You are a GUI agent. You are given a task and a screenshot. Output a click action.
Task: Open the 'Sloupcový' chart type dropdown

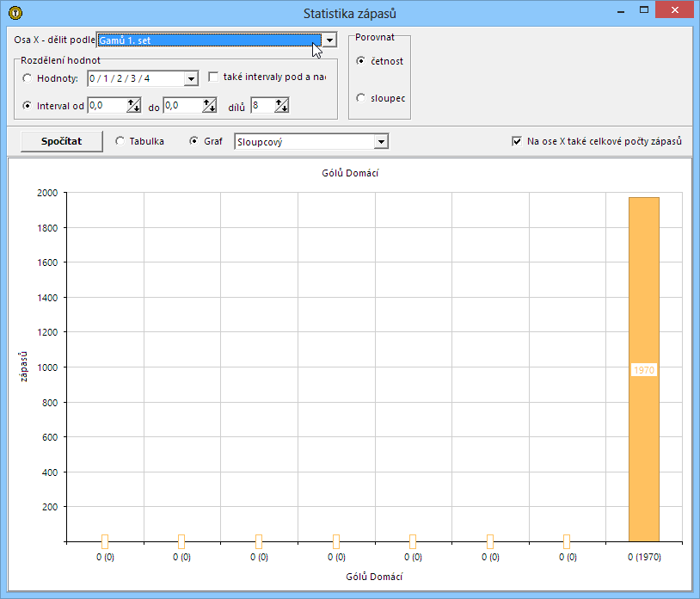click(x=381, y=142)
